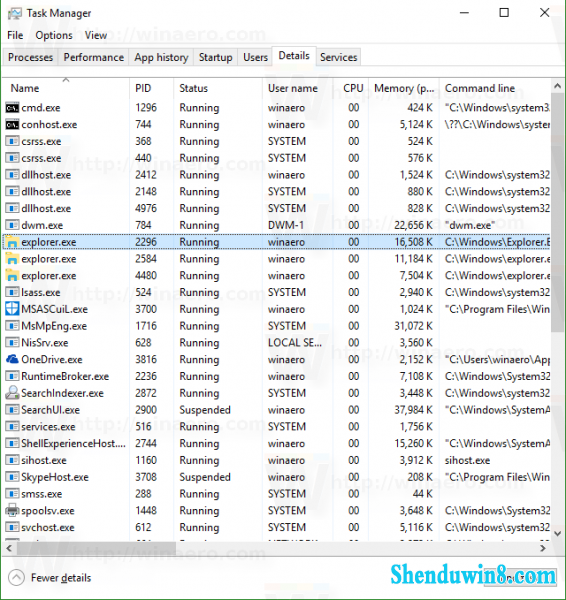566x600 pixels.
Task: Click the MsMpEng.exe process icon
Action: 12,326
